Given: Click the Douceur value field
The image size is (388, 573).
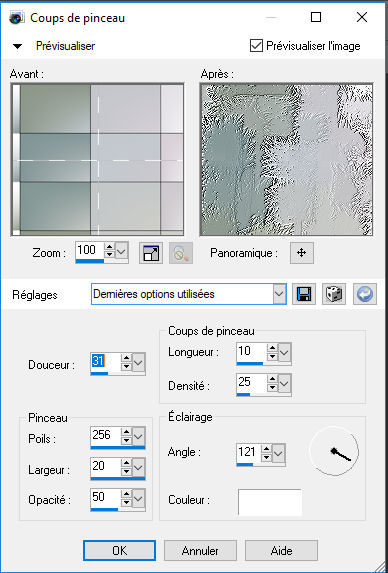Looking at the screenshot, I should click(x=105, y=362).
